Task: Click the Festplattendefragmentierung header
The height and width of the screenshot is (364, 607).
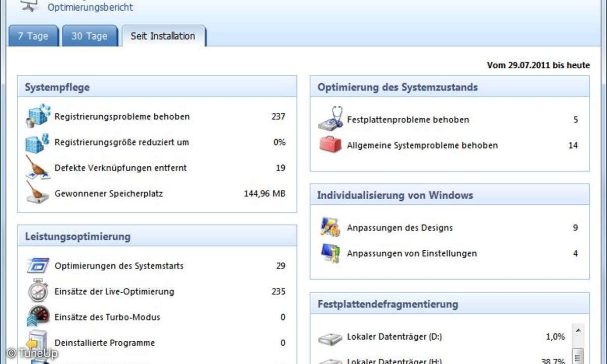Action: (x=450, y=304)
